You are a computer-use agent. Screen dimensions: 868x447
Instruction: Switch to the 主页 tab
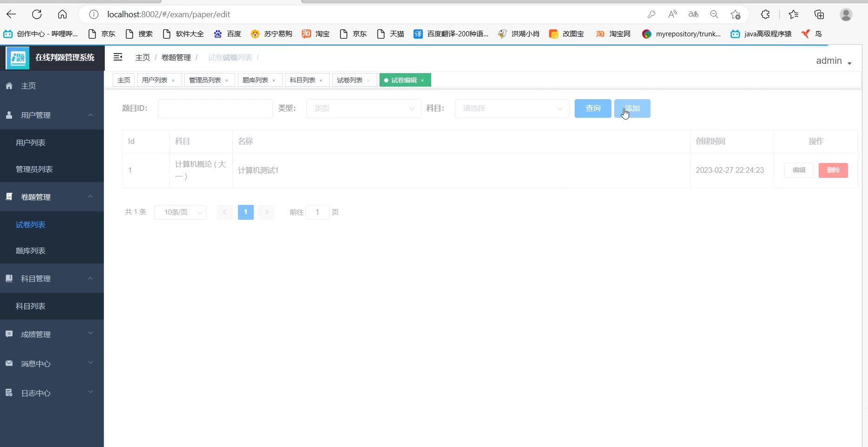tap(124, 80)
